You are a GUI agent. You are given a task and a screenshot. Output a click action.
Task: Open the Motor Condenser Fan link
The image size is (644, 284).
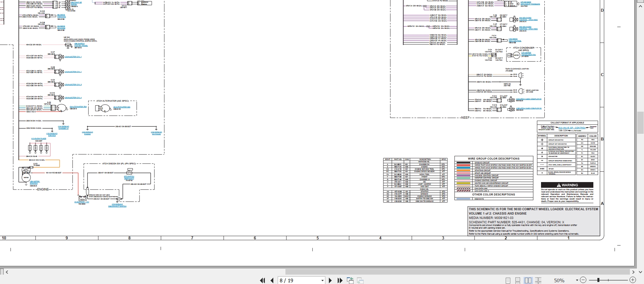click(x=528, y=54)
